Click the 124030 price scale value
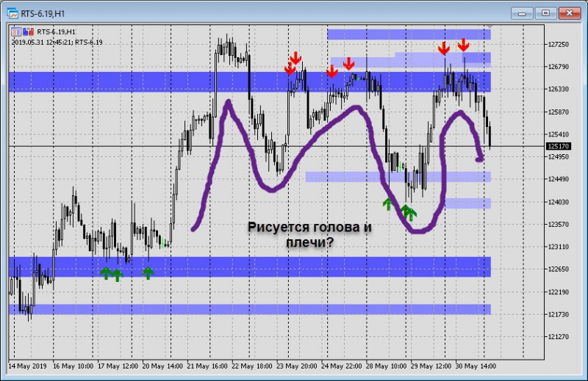The width and height of the screenshot is (588, 381). point(559,202)
